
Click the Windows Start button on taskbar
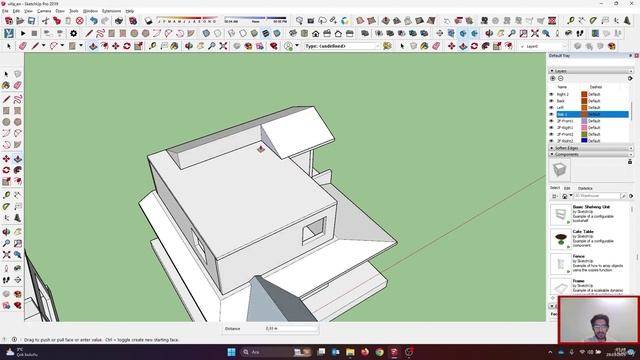(231, 352)
